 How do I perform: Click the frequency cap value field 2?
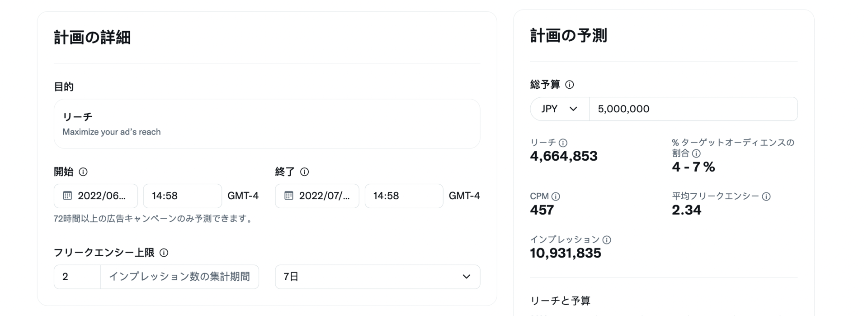pos(77,277)
